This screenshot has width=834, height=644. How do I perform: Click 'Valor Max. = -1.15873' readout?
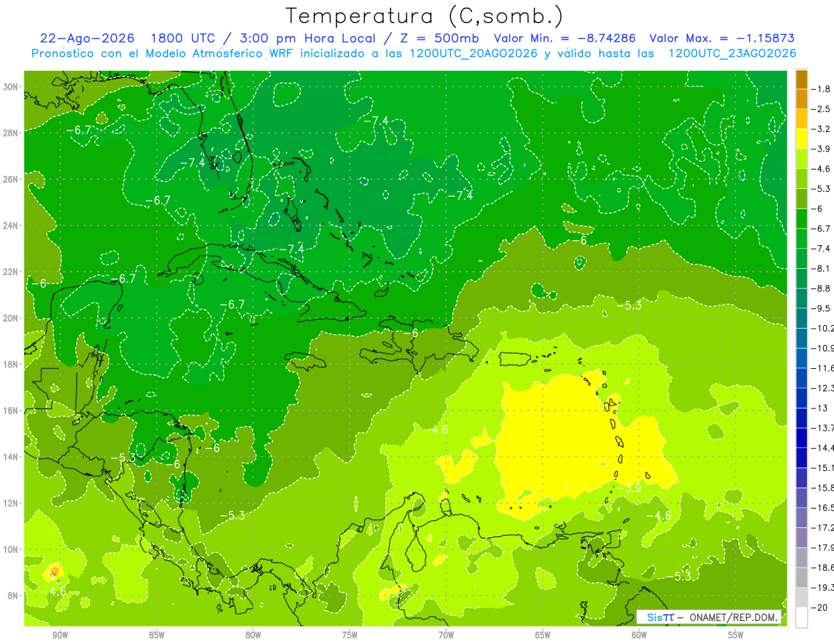tap(721, 38)
